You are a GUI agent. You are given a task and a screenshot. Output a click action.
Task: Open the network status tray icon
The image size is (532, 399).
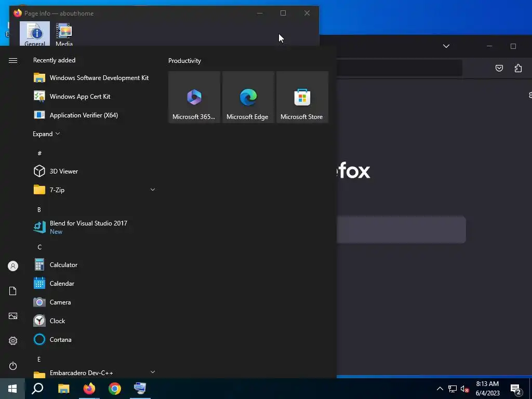pos(453,389)
